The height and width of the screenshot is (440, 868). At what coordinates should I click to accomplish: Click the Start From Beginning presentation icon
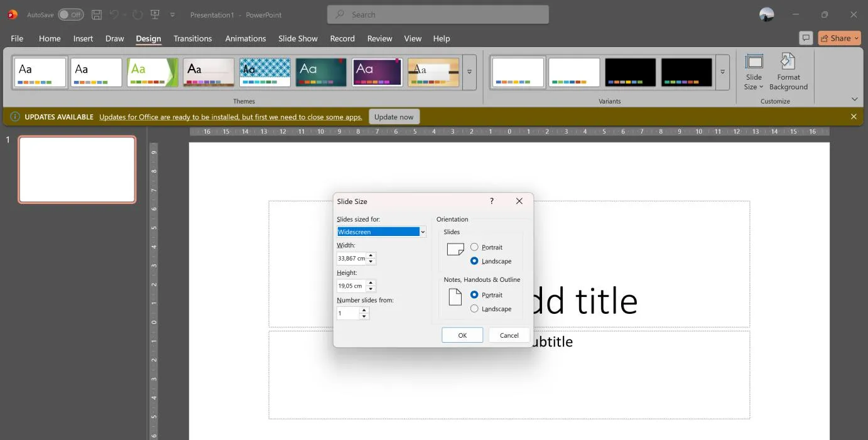point(155,14)
